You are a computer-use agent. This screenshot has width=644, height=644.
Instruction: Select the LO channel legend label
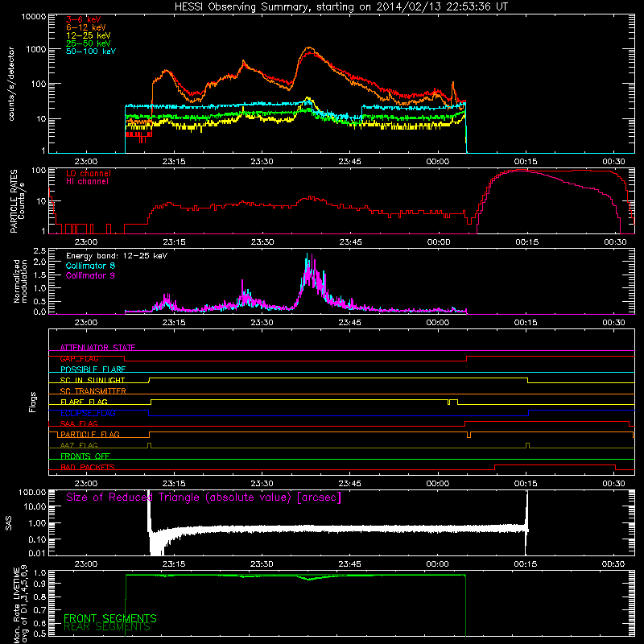tap(89, 173)
